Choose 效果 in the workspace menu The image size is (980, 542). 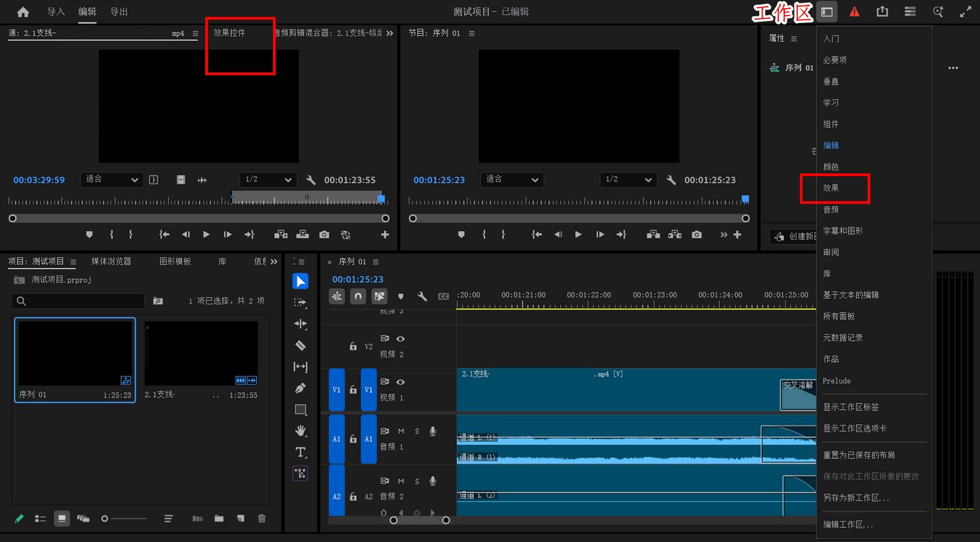[x=831, y=188]
